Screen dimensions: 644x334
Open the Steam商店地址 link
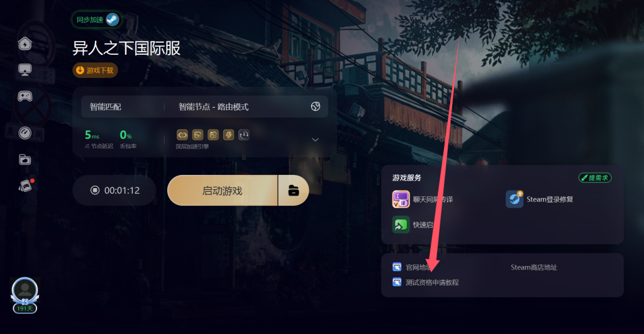pos(533,267)
